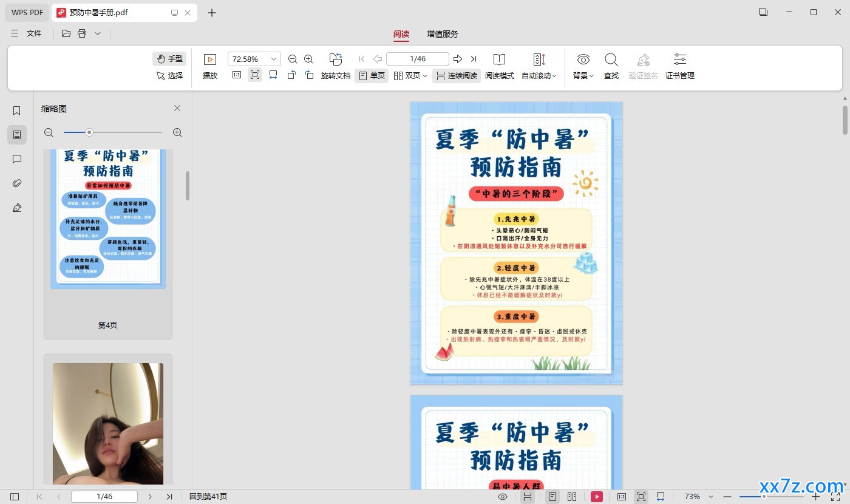The height and width of the screenshot is (504, 850).
Task: Click the 播放 slideshow icon
Action: pyautogui.click(x=210, y=60)
